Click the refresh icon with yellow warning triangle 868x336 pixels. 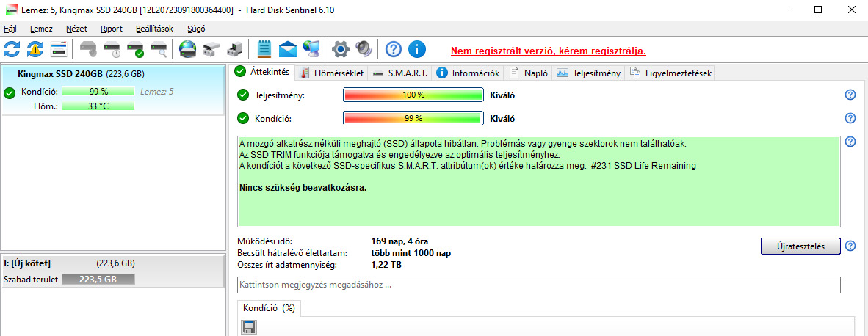click(x=35, y=49)
